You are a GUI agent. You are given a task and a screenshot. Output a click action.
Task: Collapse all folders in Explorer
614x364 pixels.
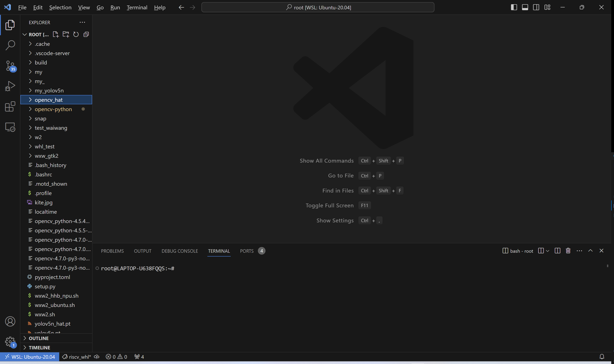pyautogui.click(x=86, y=34)
